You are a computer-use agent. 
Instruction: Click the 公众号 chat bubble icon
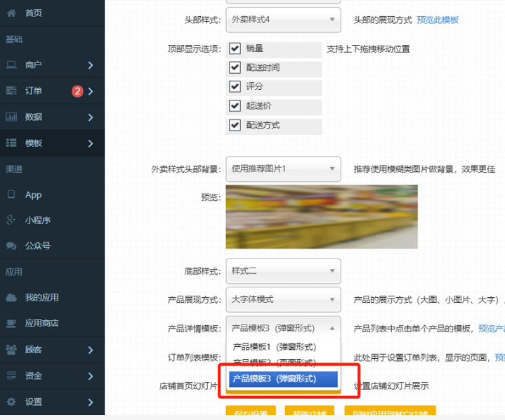coord(11,246)
